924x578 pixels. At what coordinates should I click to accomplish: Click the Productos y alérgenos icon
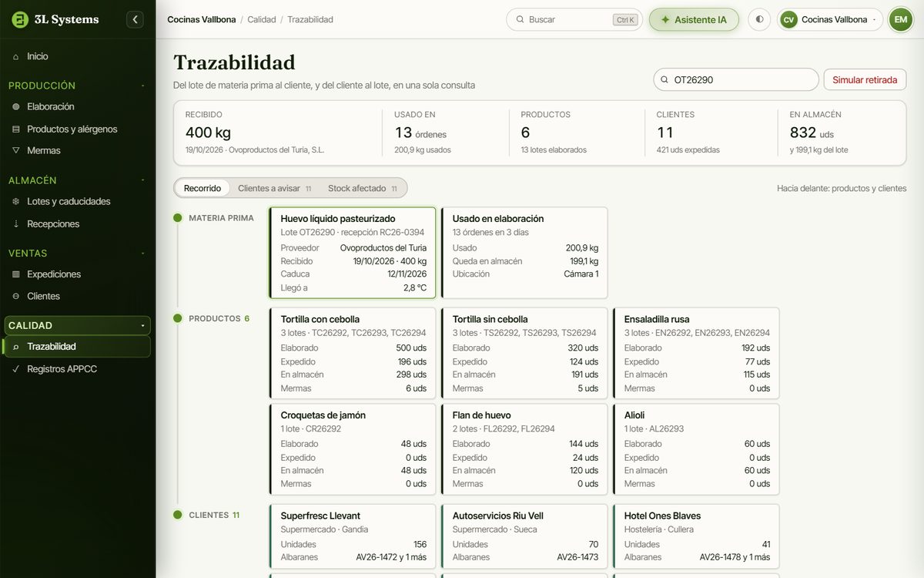[x=16, y=129]
